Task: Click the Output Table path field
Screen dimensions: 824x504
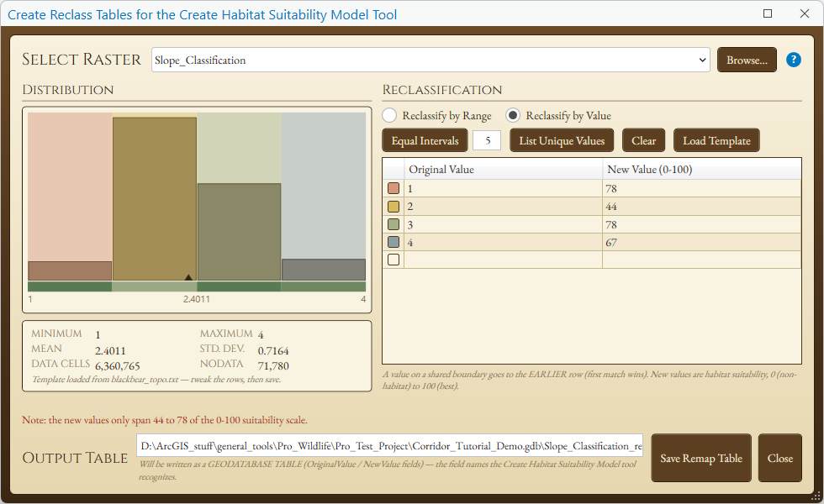Action: click(x=389, y=446)
